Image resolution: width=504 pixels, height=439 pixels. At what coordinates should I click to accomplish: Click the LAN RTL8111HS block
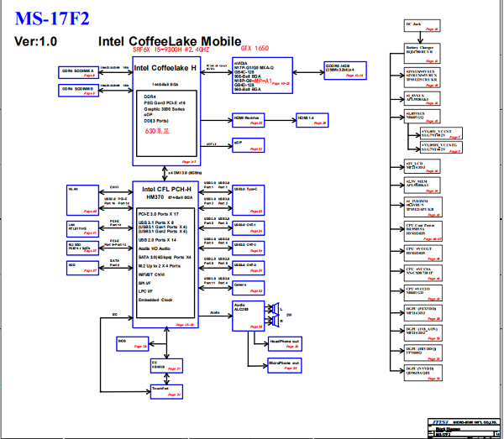tap(83, 227)
